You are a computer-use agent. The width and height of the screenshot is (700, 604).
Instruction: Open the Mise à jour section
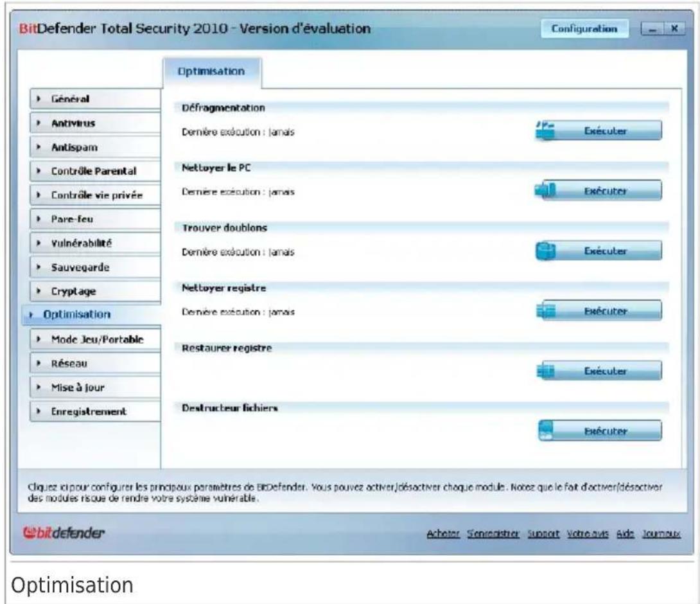point(95,387)
